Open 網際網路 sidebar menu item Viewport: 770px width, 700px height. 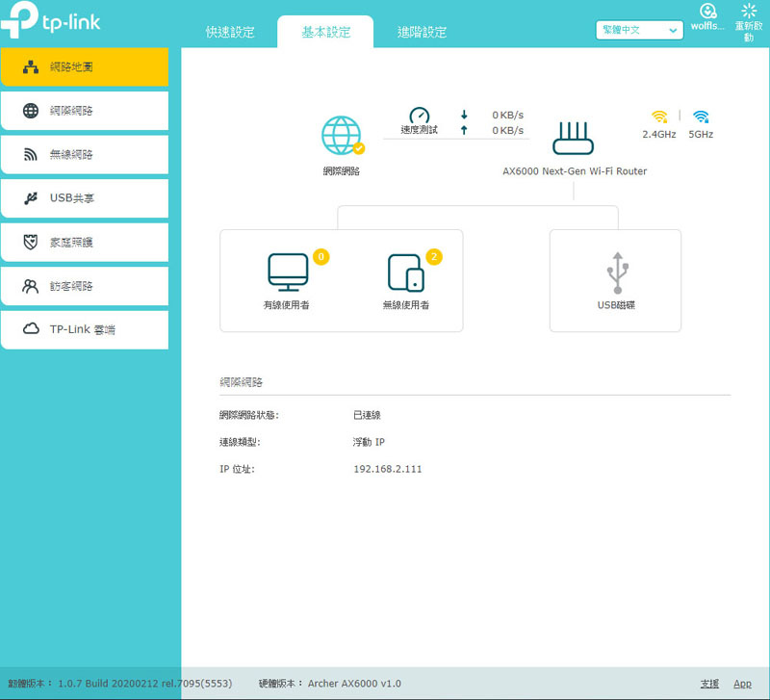click(85, 111)
